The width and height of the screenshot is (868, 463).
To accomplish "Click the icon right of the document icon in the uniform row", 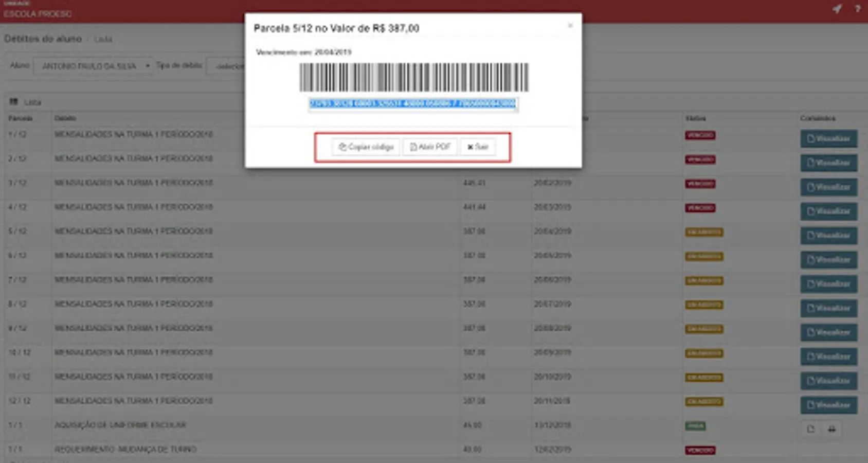I will point(831,429).
